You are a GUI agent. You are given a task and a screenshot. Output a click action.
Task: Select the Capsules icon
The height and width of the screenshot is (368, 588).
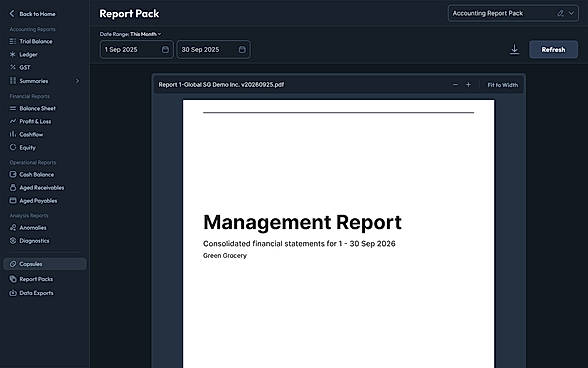tap(13, 264)
